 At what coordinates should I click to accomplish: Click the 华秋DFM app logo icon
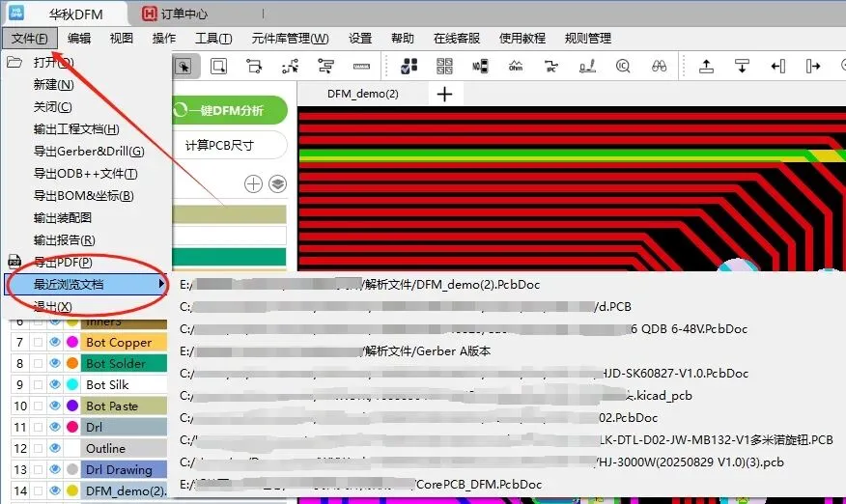click(x=16, y=12)
